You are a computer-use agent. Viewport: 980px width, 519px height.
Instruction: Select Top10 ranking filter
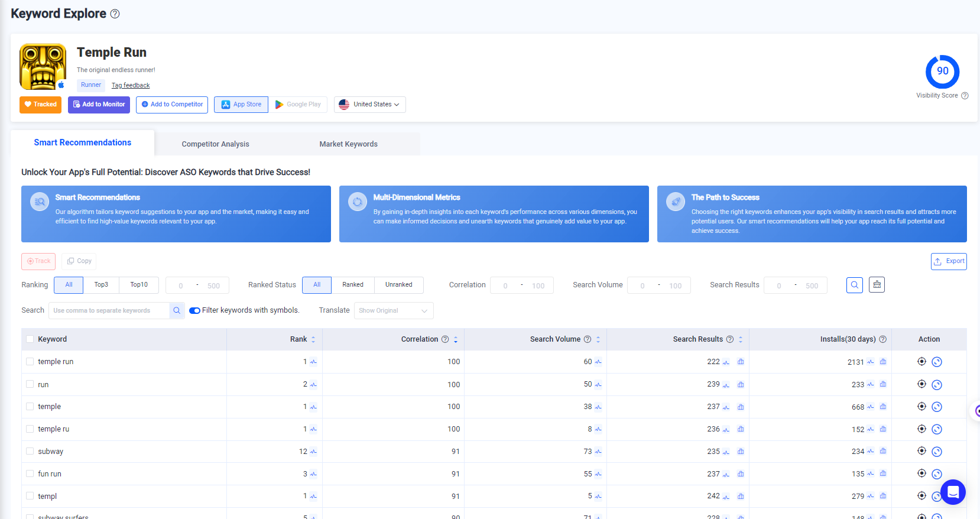[x=139, y=285]
